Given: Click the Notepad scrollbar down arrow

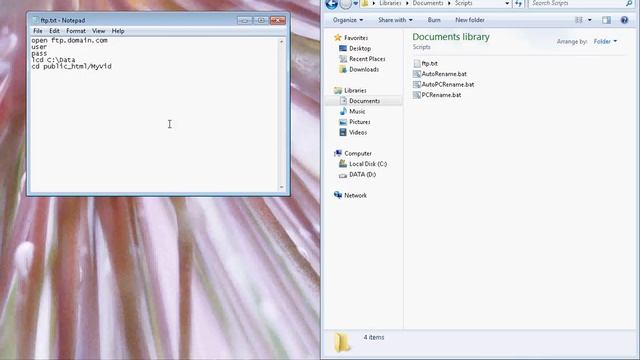Looking at the screenshot, I should pyautogui.click(x=282, y=187).
